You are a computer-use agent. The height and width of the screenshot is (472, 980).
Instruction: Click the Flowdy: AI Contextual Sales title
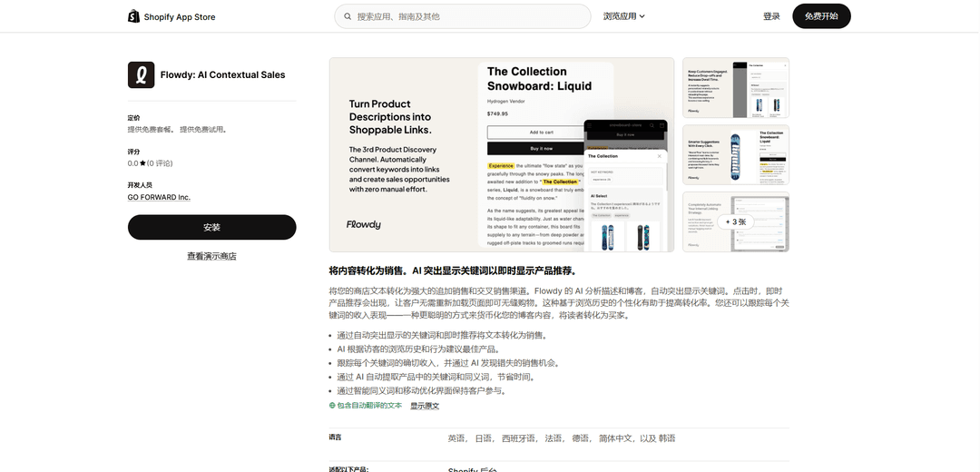click(x=222, y=74)
